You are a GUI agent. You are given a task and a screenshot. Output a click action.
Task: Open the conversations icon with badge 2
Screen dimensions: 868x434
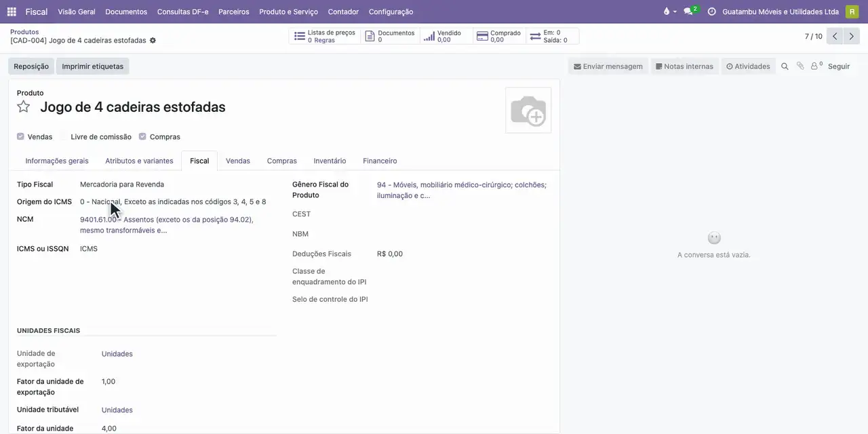coord(690,12)
